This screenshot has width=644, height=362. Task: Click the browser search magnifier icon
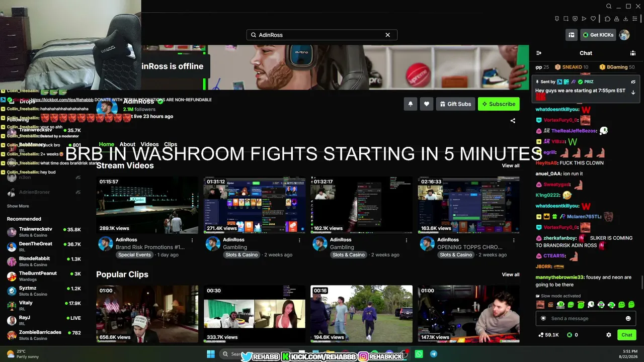point(609,7)
